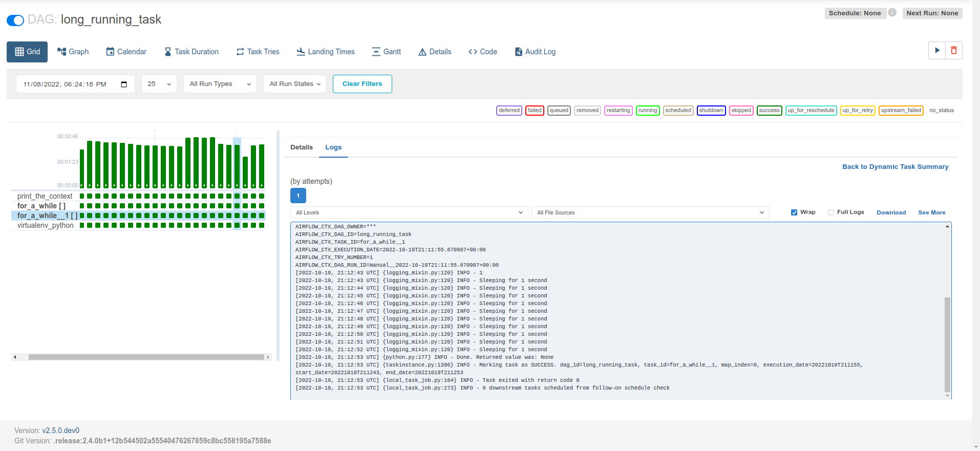Image resolution: width=980 pixels, height=451 pixels.
Task: Enable the Full Logs checkbox
Action: (x=831, y=212)
